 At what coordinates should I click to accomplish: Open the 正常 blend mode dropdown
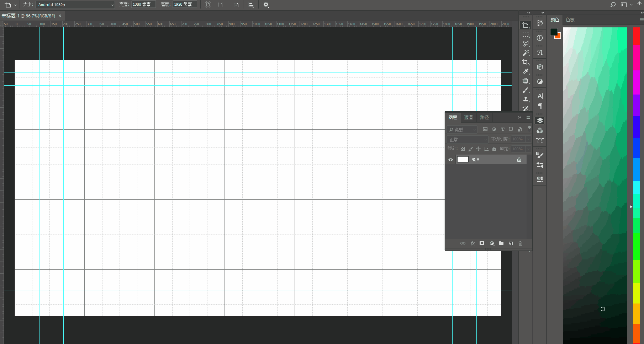click(467, 140)
